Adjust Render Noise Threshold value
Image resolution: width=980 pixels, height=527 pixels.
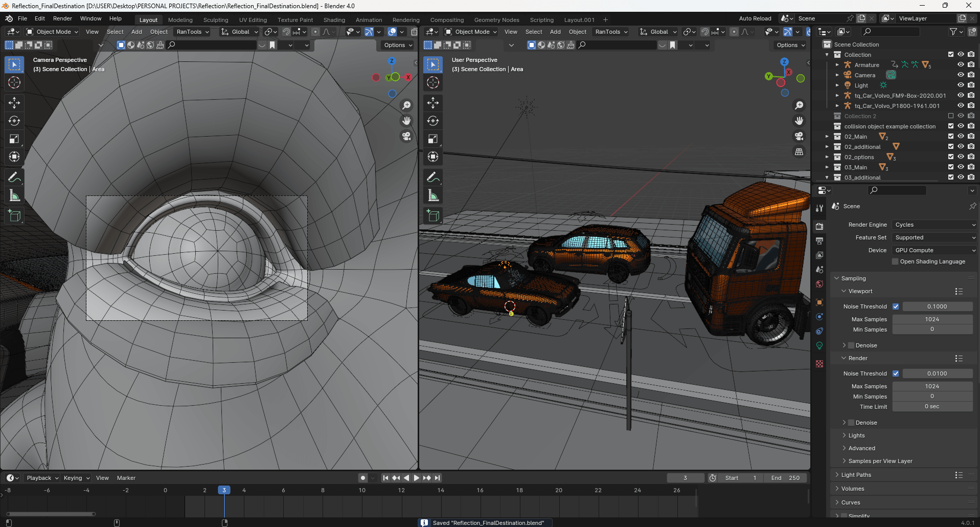click(x=937, y=374)
